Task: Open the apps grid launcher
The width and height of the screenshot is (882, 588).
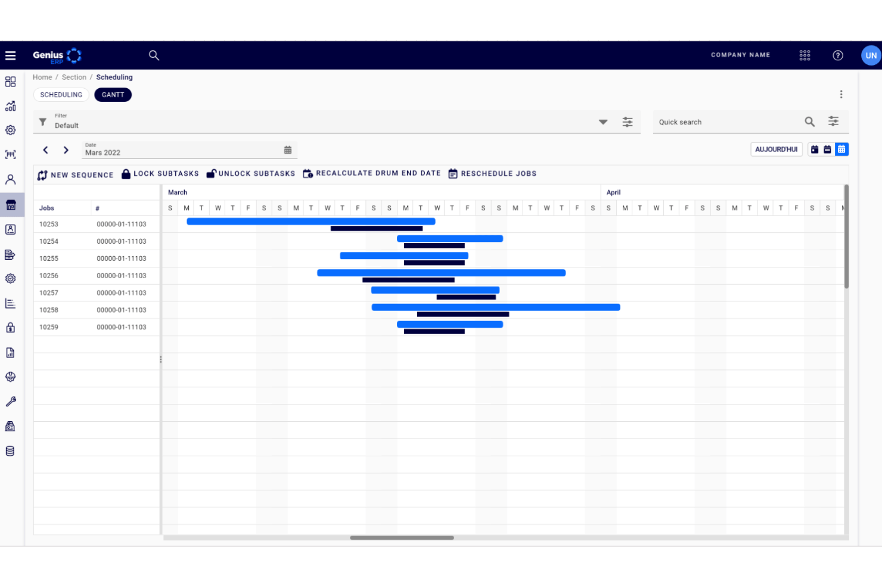Action: click(x=805, y=55)
